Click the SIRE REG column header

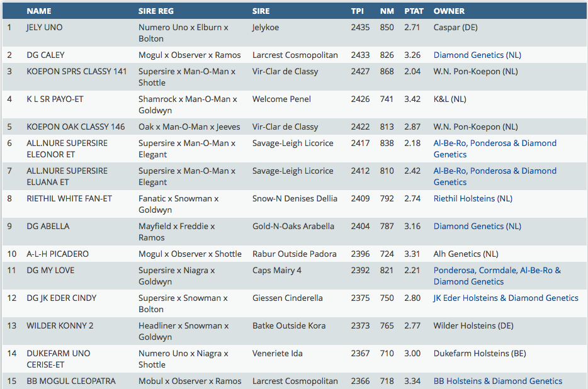click(156, 11)
